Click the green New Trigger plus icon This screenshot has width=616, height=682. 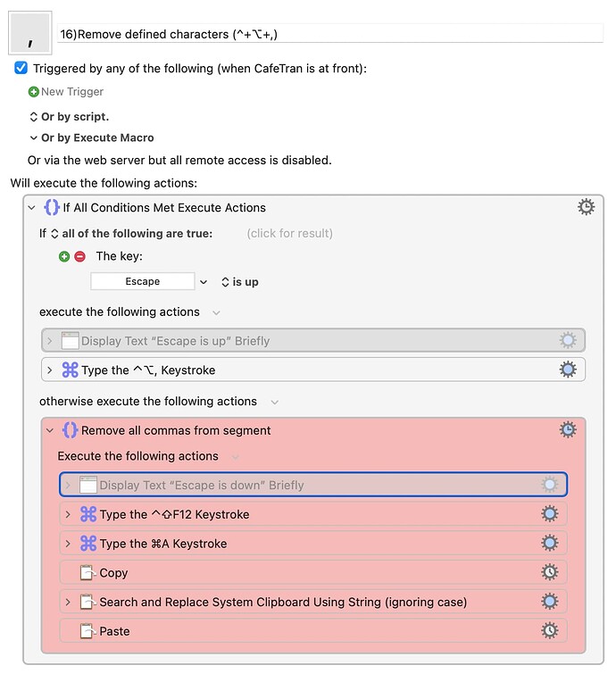(34, 92)
